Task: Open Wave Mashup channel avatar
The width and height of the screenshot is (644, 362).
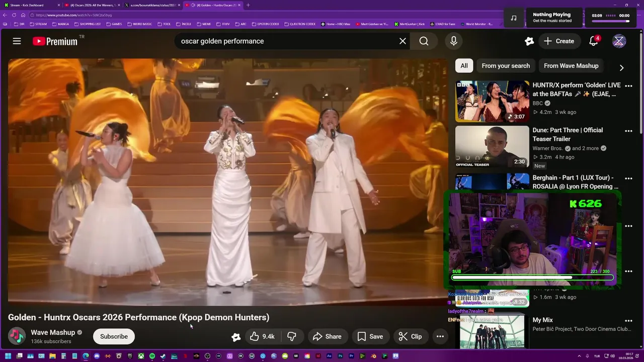Action: click(x=17, y=336)
